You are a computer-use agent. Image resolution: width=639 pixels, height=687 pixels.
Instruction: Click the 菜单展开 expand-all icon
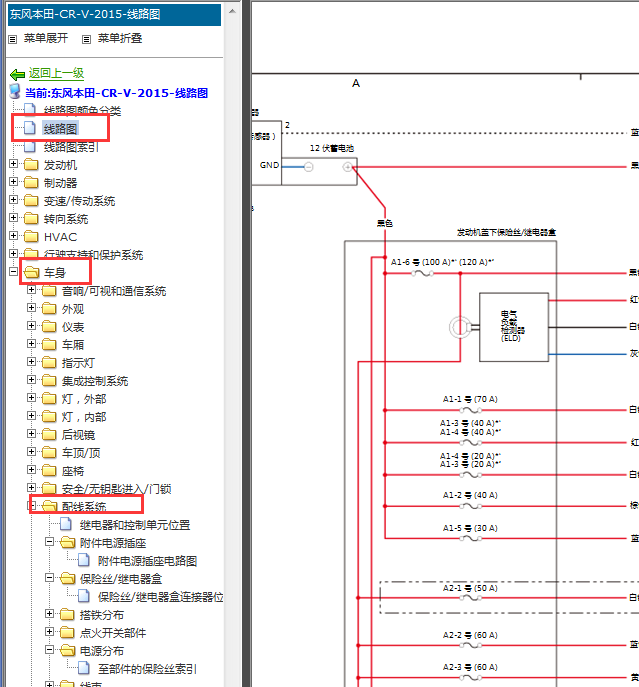click(13, 39)
